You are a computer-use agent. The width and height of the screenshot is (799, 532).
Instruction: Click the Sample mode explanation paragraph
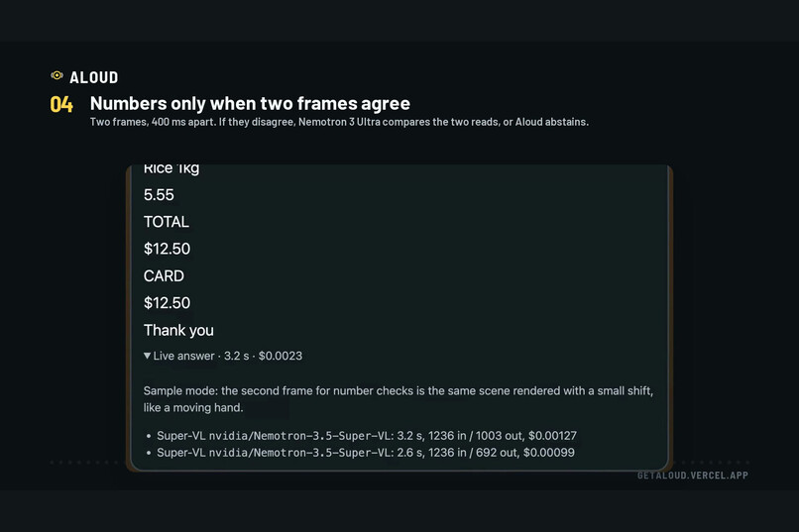click(398, 399)
